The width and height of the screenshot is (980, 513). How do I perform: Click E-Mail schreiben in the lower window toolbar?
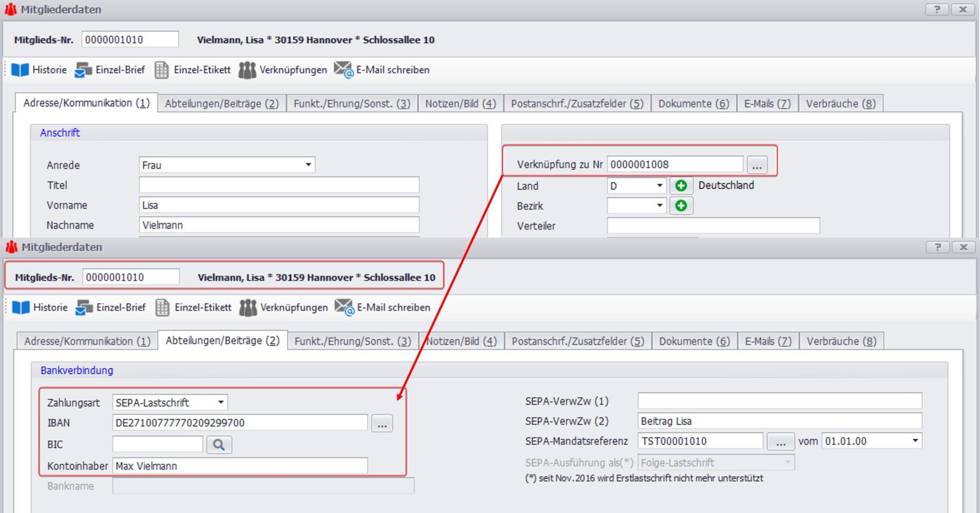pos(383,307)
